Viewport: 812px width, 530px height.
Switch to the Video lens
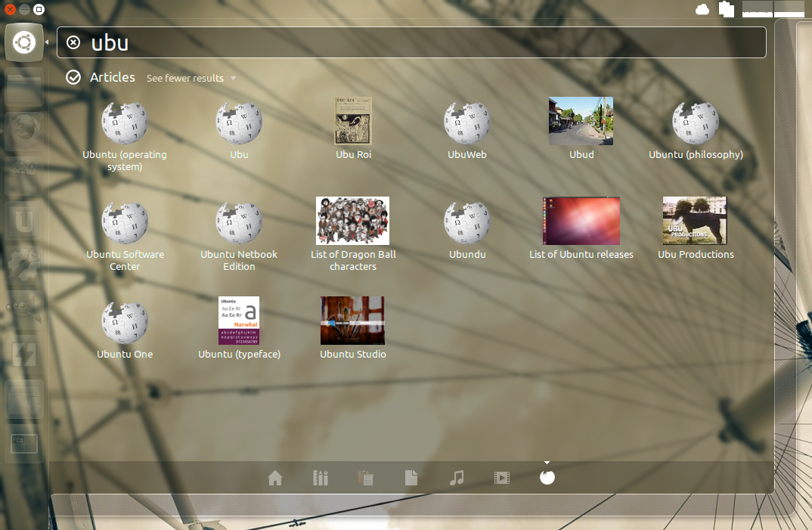point(502,478)
